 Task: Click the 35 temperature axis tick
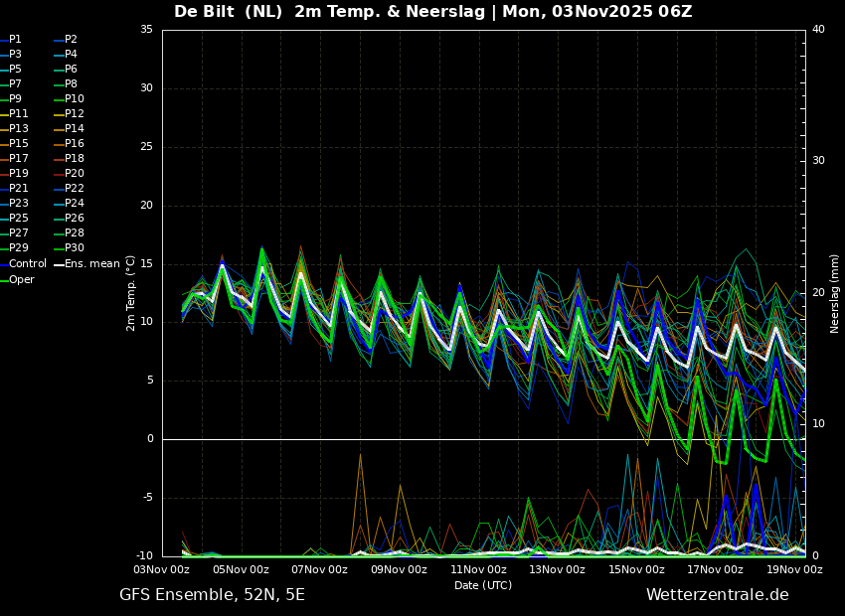146,30
